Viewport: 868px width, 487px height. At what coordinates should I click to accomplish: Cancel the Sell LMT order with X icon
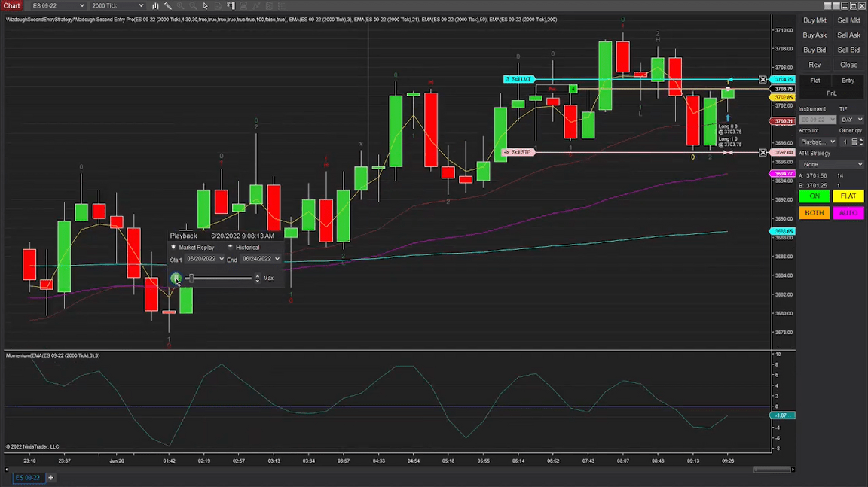pyautogui.click(x=763, y=80)
